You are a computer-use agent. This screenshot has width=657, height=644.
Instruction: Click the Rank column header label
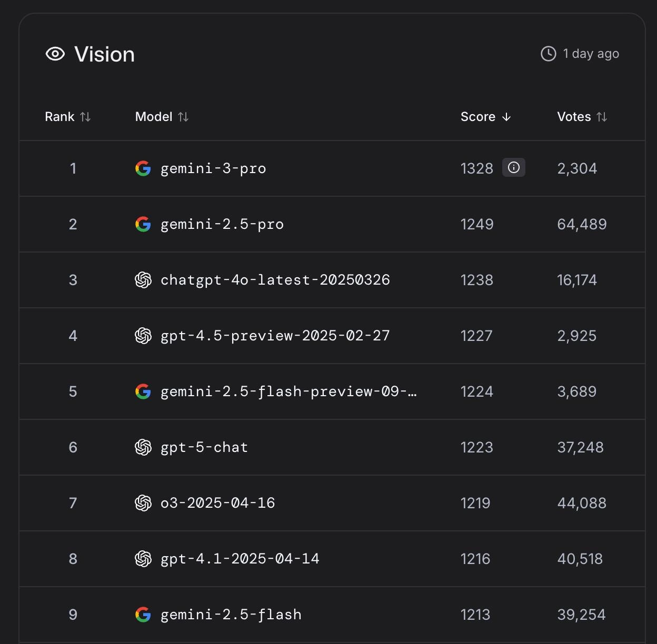pyautogui.click(x=59, y=117)
